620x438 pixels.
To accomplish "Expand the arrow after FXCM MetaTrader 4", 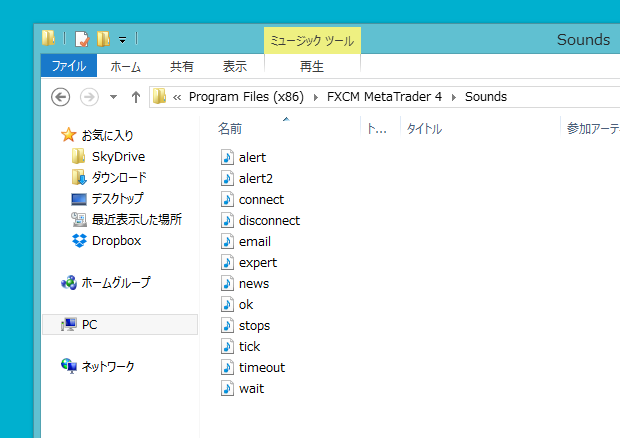I will [454, 97].
